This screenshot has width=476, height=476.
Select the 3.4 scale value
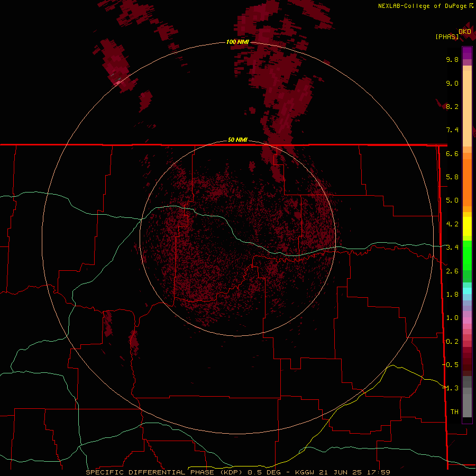452,248
